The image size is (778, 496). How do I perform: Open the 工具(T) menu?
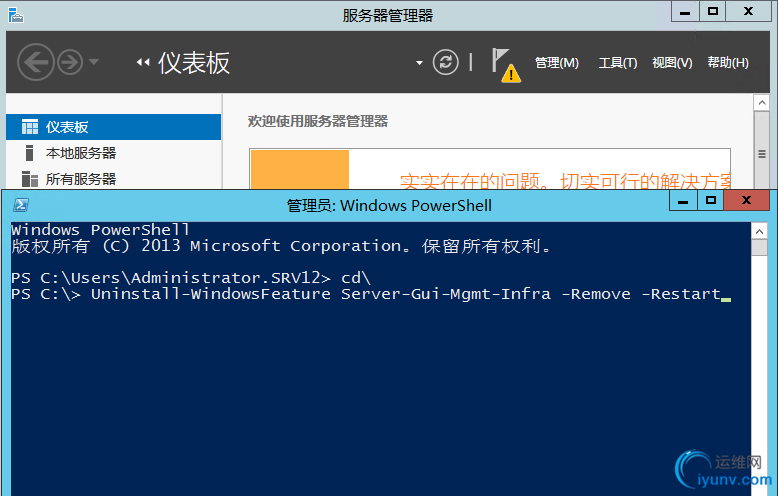(617, 63)
